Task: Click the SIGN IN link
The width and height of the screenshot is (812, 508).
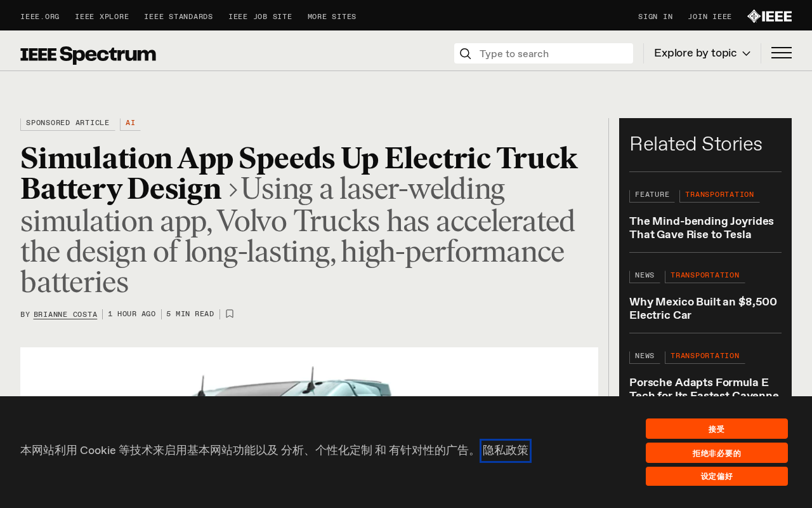Action: coord(655,17)
